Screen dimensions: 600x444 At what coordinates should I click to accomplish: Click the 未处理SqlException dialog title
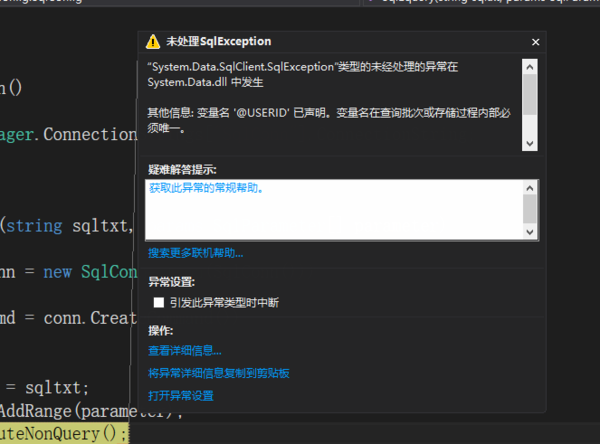click(x=218, y=41)
